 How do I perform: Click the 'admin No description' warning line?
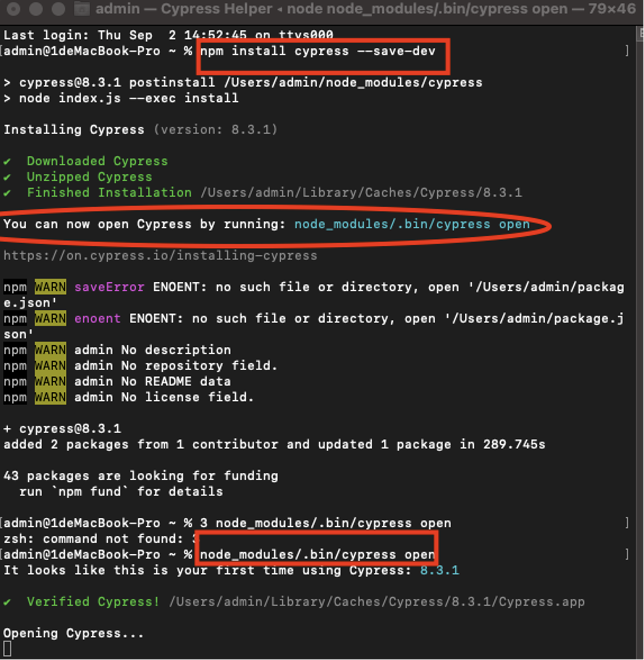[117, 350]
